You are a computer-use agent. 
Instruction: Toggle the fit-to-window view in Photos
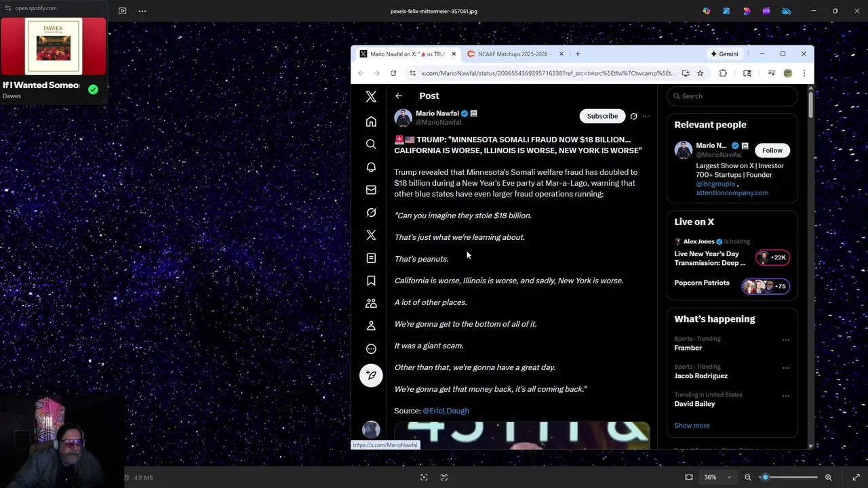689,477
